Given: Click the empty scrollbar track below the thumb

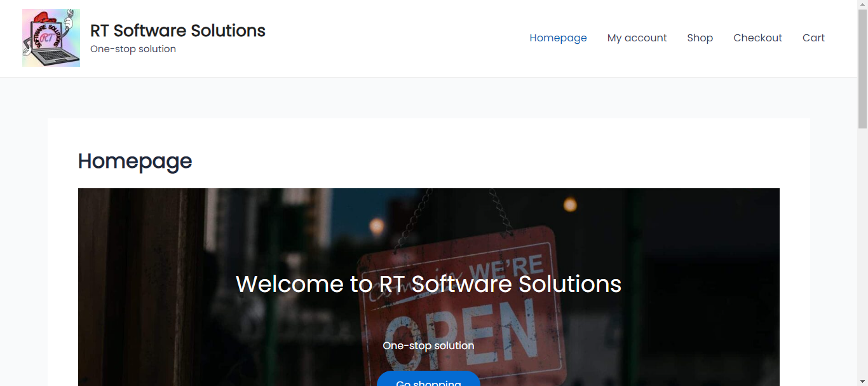Looking at the screenshot, I should pyautogui.click(x=862, y=254).
